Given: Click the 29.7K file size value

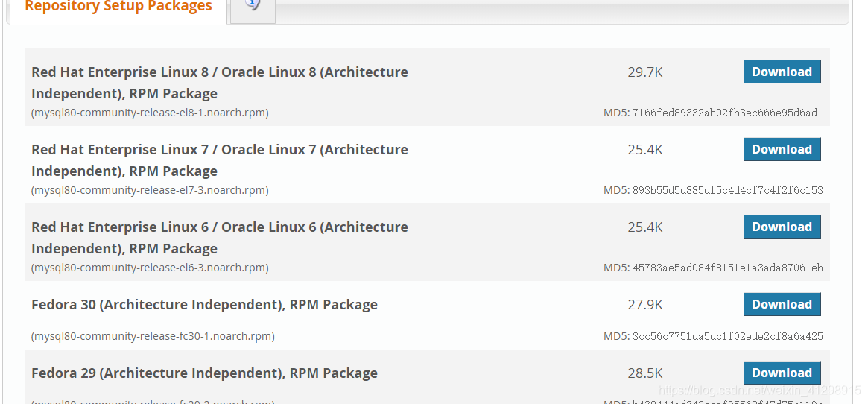Looking at the screenshot, I should pyautogui.click(x=645, y=72).
